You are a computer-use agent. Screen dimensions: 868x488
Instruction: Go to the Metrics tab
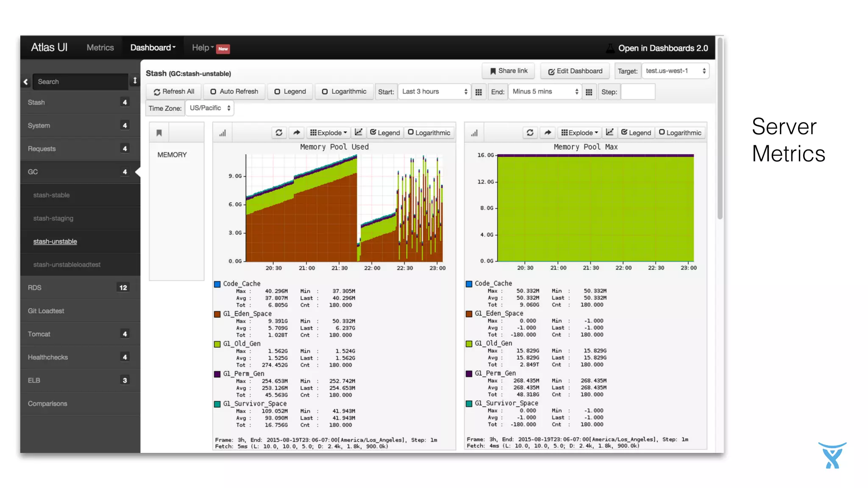(100, 47)
